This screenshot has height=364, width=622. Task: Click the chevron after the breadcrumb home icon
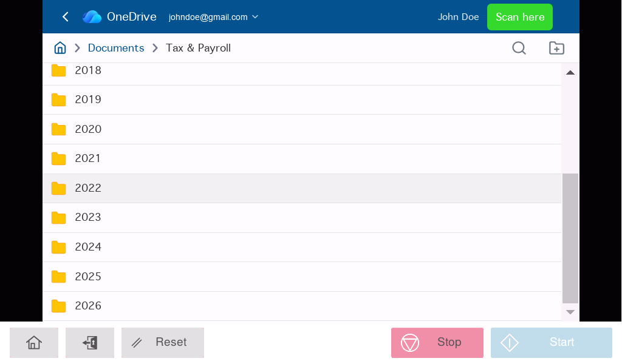tap(77, 48)
